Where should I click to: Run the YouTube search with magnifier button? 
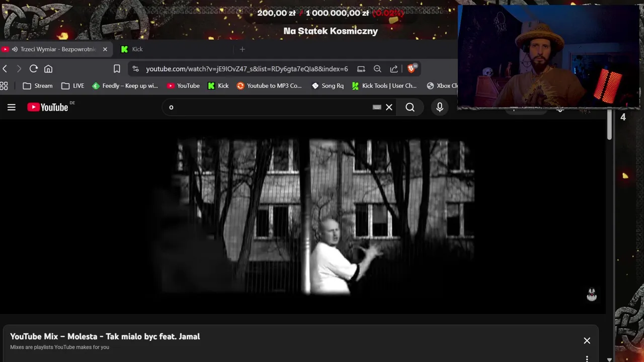click(x=410, y=107)
